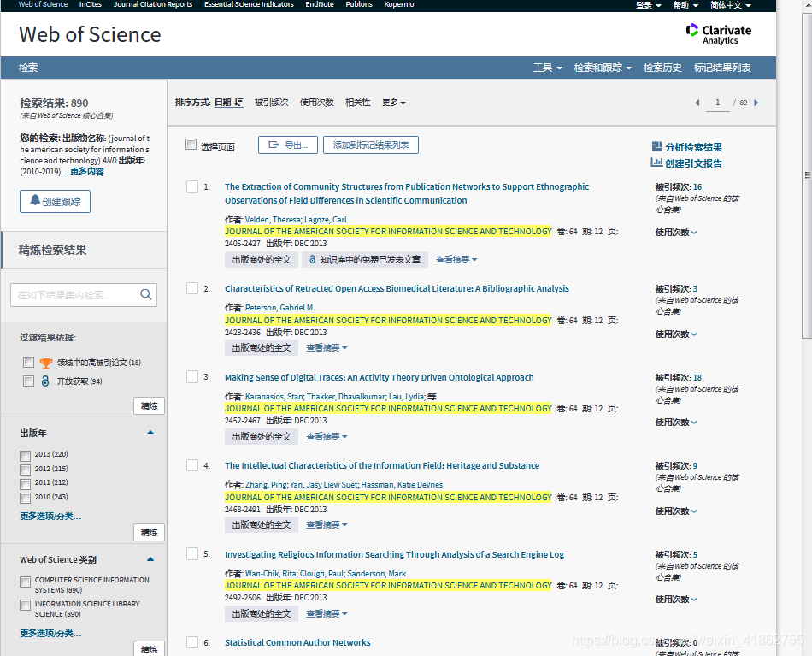The image size is (812, 656).
Task: Click the date sort order icon
Action: tap(238, 102)
